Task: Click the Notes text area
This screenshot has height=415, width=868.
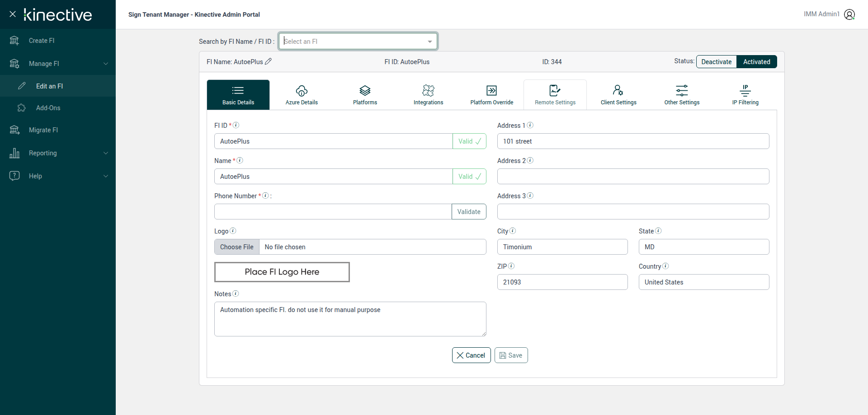Action: [x=350, y=319]
